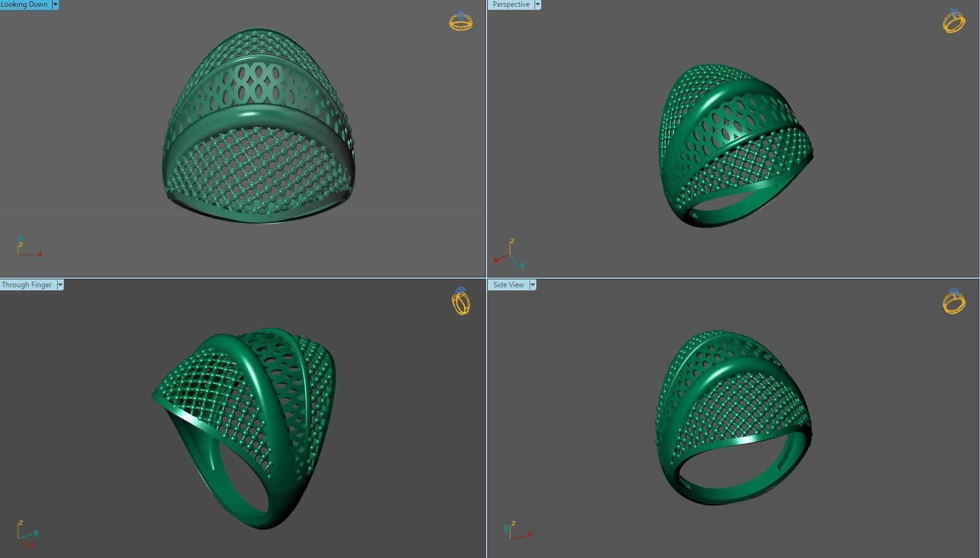Select the ring model in Looking Down viewport
Image resolution: width=980 pixels, height=558 pixels.
click(x=258, y=126)
